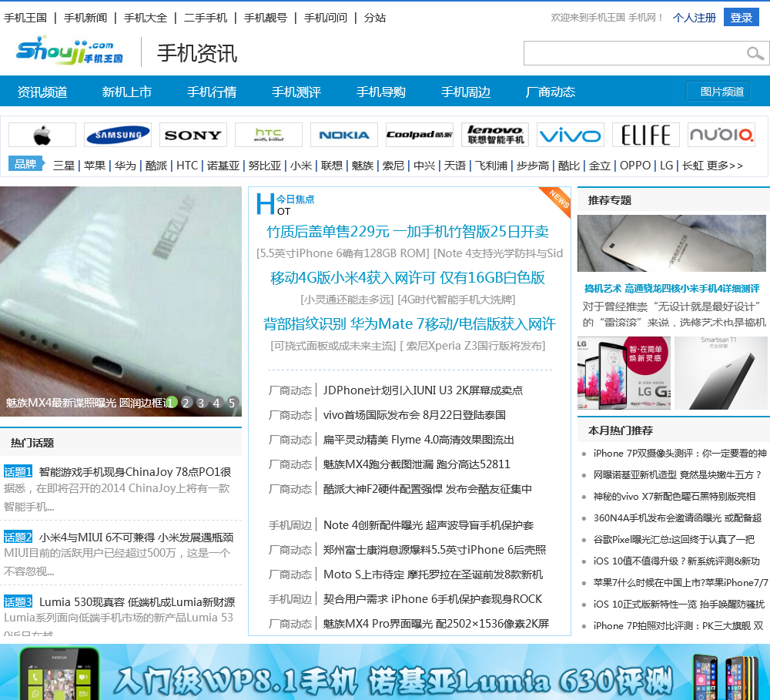The width and height of the screenshot is (770, 700).
Task: Switch to the 资讯频道 nav tab
Action: click(42, 92)
